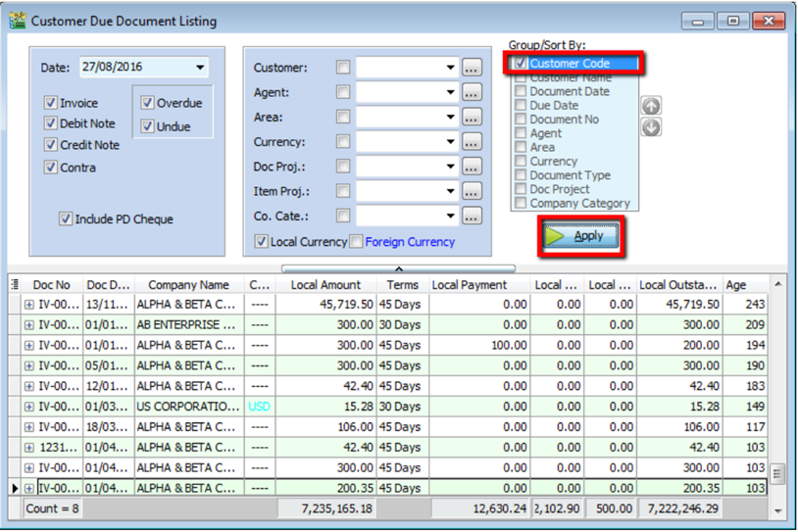Uncheck the Invoice checkbox
Image resolution: width=798 pixels, height=532 pixels.
(x=51, y=103)
